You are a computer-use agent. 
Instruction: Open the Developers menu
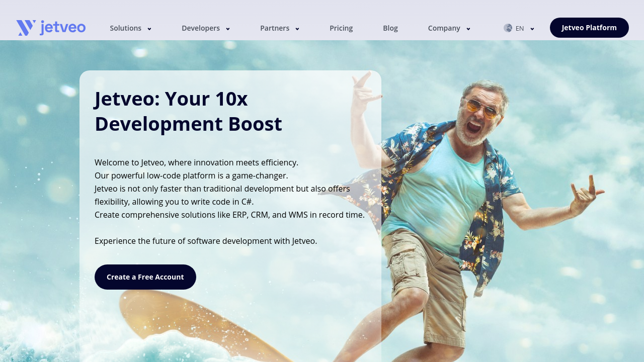tap(201, 28)
